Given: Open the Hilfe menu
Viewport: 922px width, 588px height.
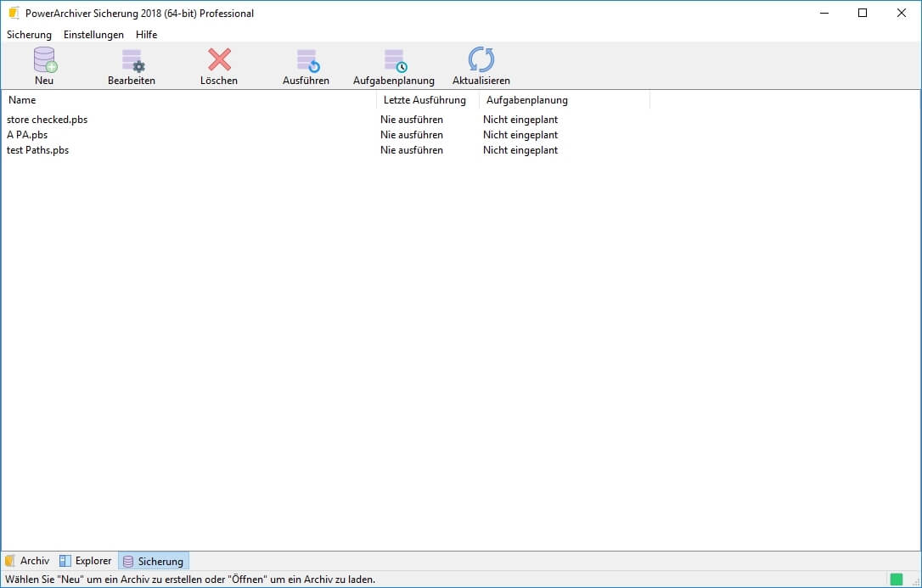Looking at the screenshot, I should (146, 35).
